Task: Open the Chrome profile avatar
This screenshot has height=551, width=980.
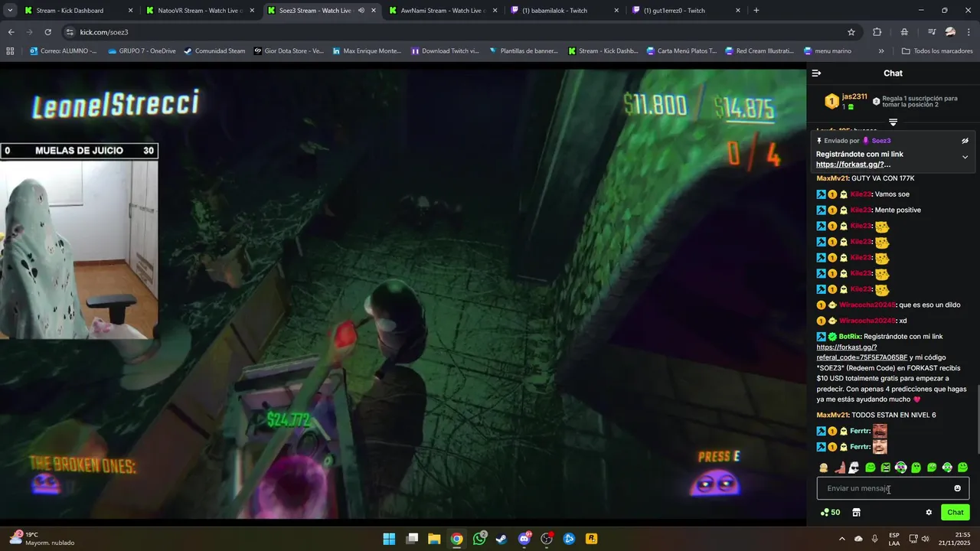Action: pos(950,32)
